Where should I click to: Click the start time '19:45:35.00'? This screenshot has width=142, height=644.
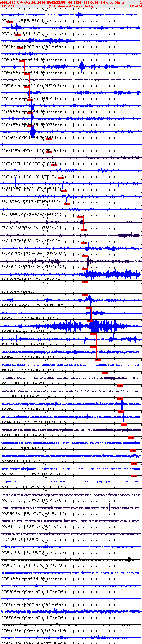click(x=7, y=6)
